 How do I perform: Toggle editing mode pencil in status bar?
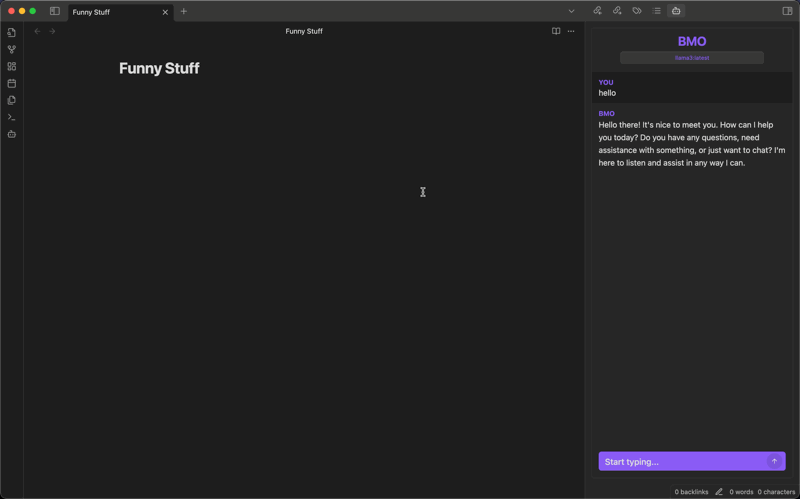[719, 492]
